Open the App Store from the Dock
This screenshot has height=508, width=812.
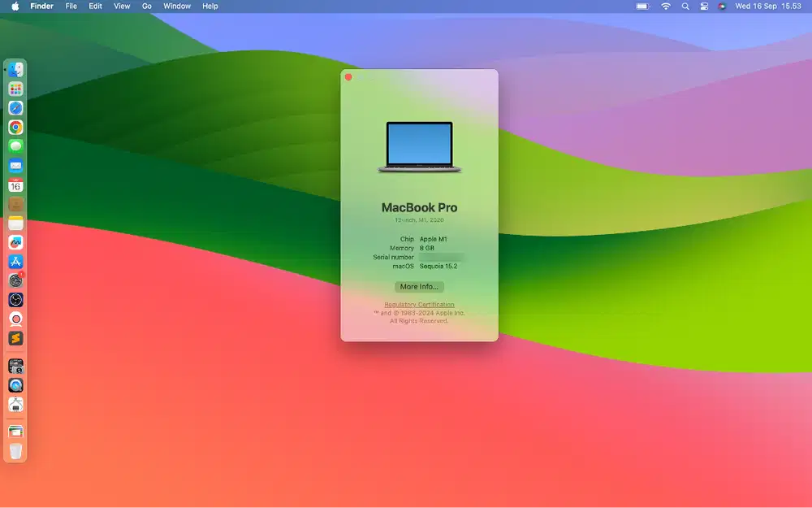(x=15, y=262)
